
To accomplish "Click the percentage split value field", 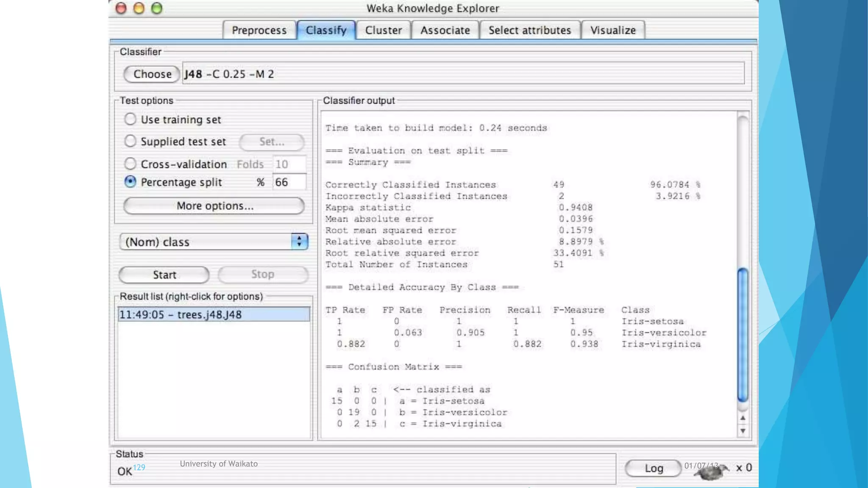I will (289, 182).
